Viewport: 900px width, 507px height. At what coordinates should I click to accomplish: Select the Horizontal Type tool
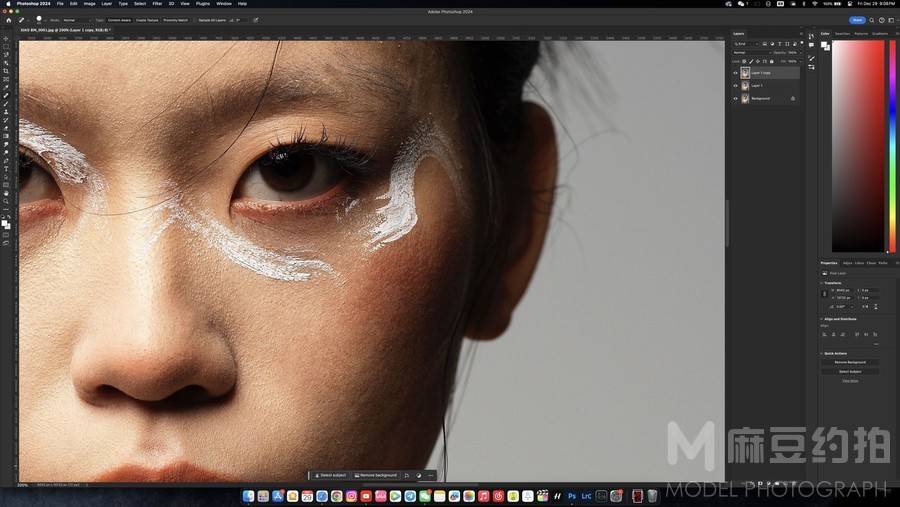click(6, 168)
